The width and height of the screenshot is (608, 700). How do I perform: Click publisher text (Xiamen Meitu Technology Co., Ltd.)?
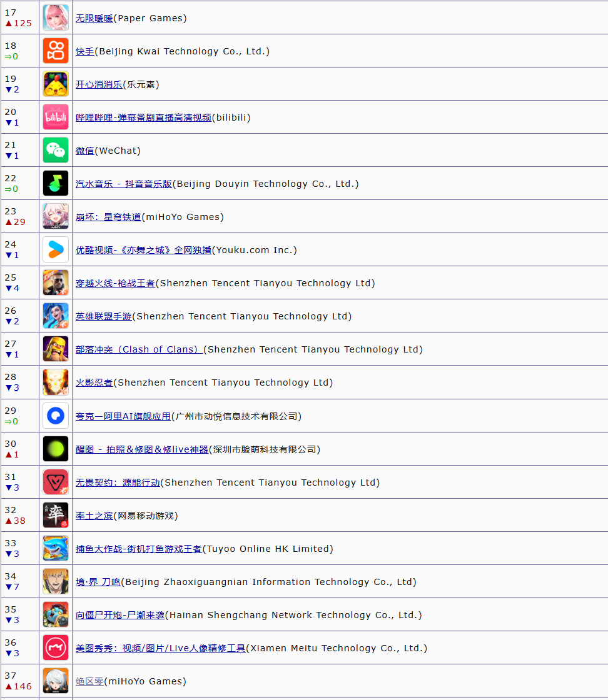337,648
